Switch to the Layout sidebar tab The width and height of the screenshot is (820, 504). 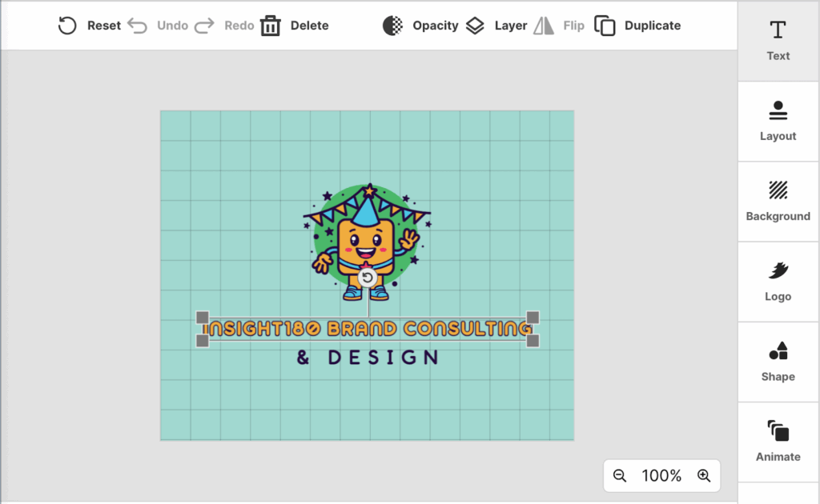pos(778,120)
